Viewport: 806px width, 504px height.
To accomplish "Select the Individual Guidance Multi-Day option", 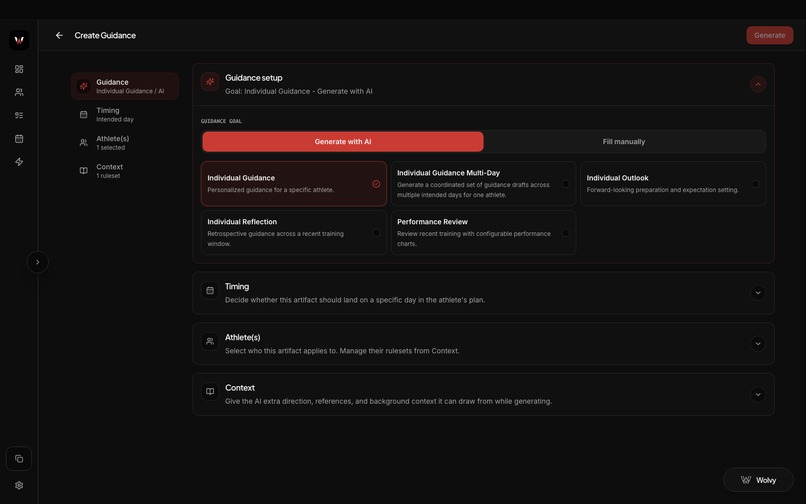I will 483,184.
